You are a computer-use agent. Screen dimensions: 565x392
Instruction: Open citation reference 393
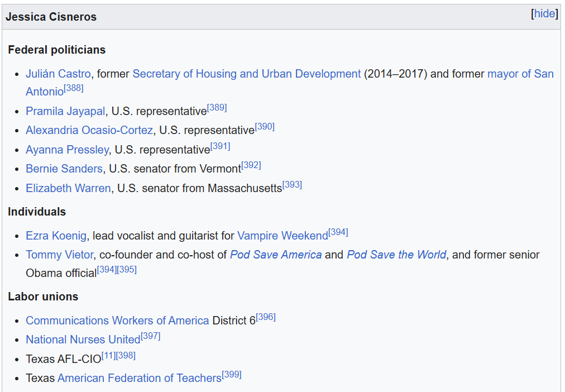[292, 185]
